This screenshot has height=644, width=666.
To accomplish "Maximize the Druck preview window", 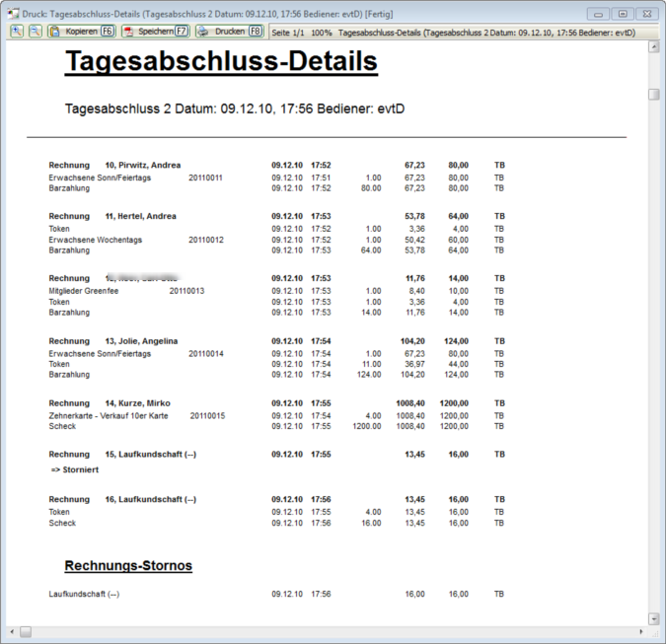I will [623, 14].
